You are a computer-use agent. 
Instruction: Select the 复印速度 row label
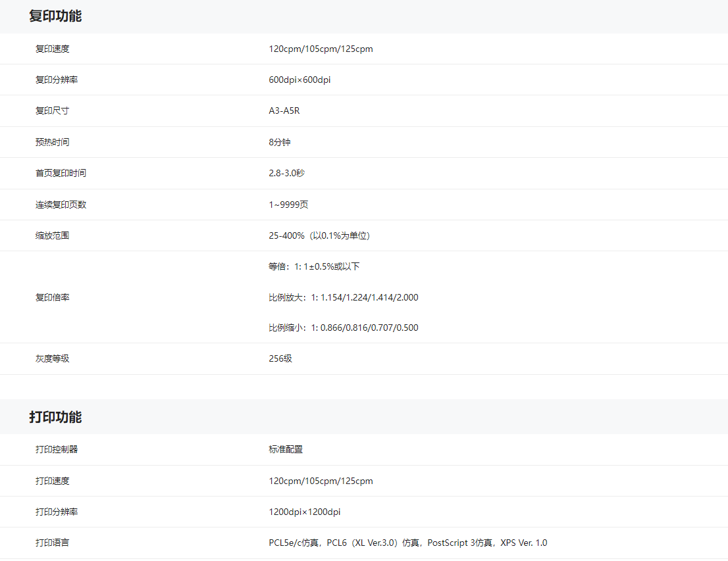52,49
